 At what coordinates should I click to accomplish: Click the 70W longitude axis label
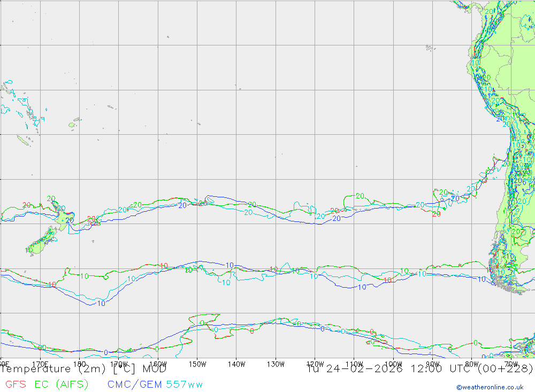click(x=511, y=364)
